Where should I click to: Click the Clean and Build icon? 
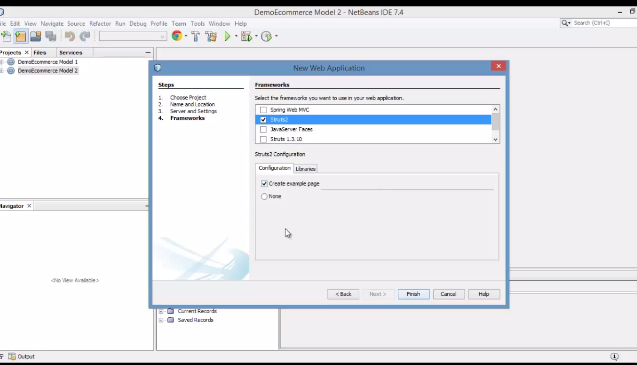click(211, 37)
